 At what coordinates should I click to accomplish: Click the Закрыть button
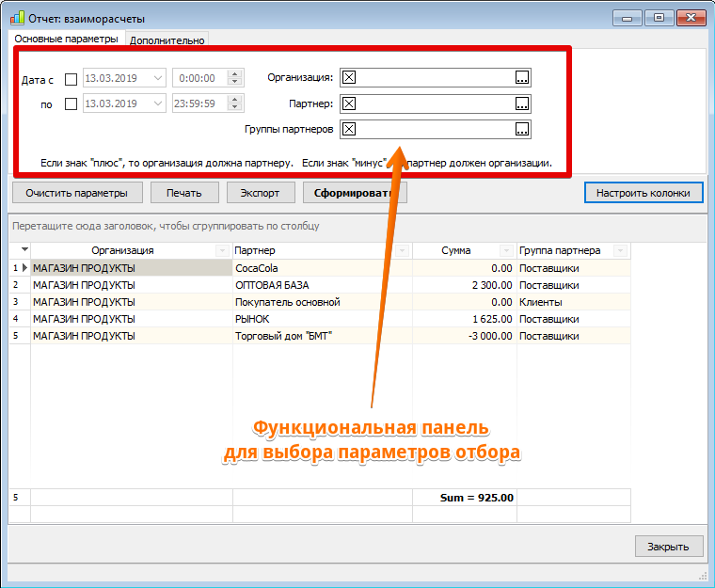click(x=669, y=547)
